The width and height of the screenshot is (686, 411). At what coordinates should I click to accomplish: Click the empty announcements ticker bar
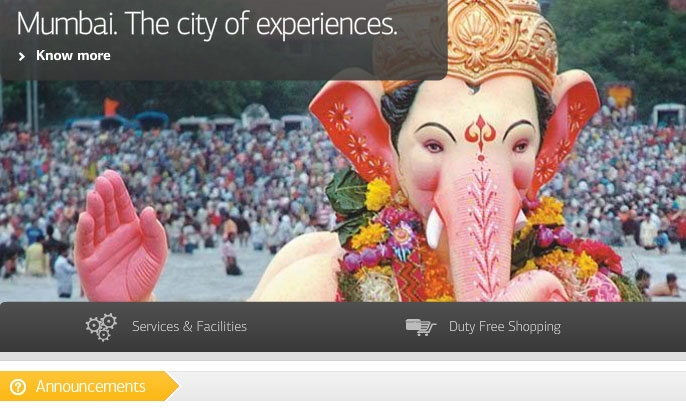431,386
